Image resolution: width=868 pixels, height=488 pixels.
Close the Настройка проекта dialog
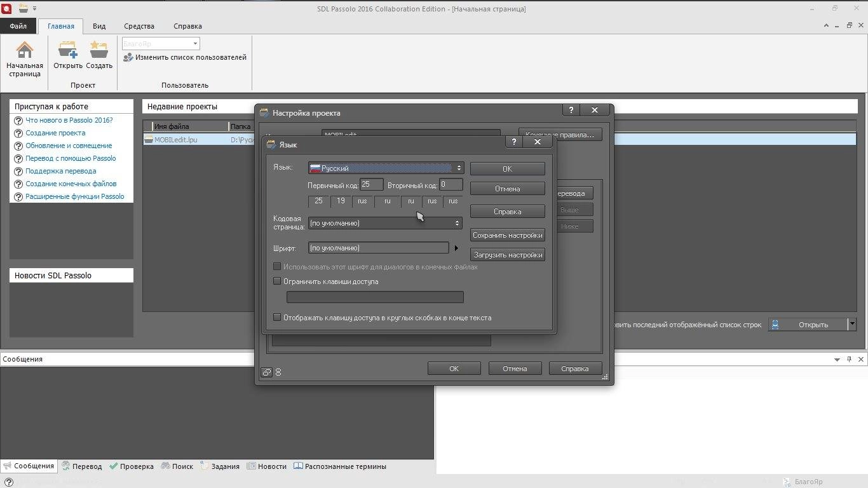[x=595, y=110]
